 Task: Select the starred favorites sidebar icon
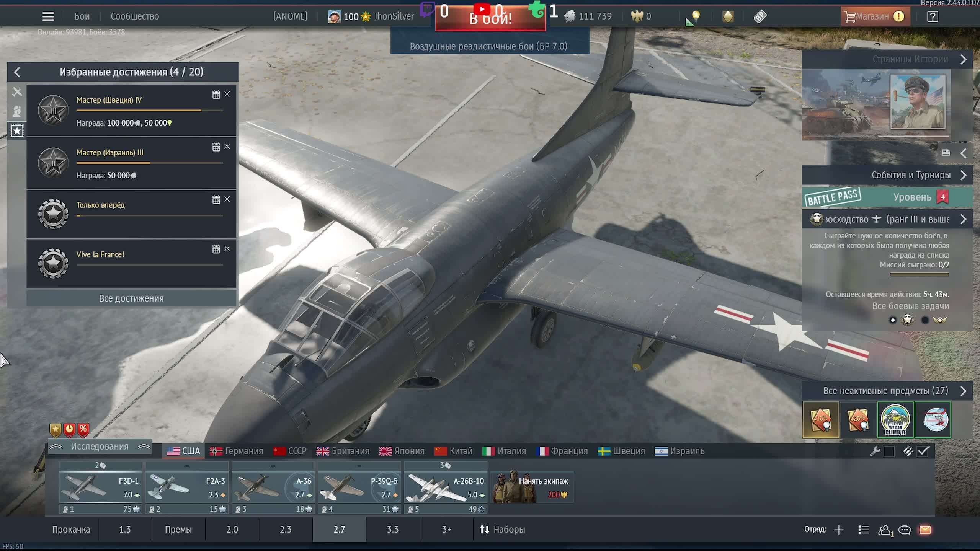pyautogui.click(x=17, y=131)
